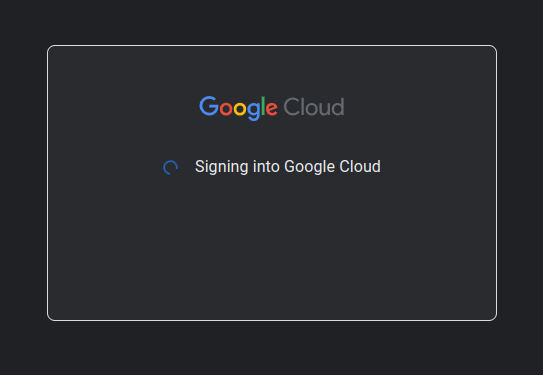This screenshot has width=543, height=375.
Task: Click the gray d ending Cloud logo
Action: pos(338,107)
